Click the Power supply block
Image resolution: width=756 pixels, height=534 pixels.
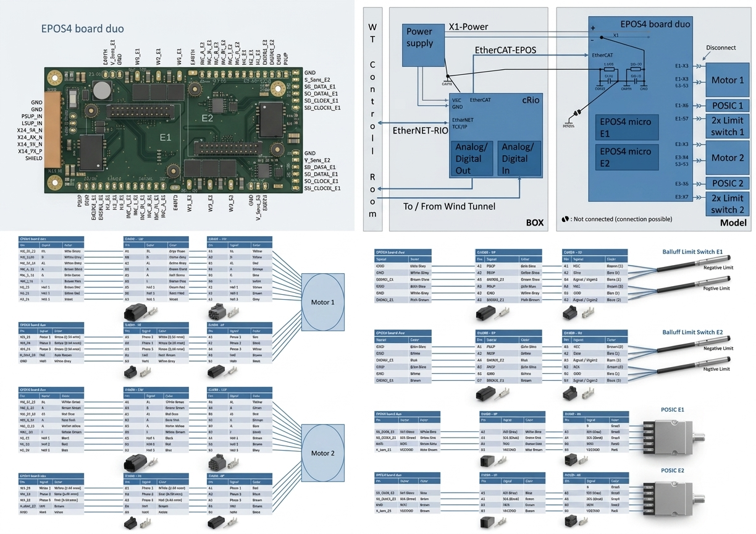coord(424,45)
